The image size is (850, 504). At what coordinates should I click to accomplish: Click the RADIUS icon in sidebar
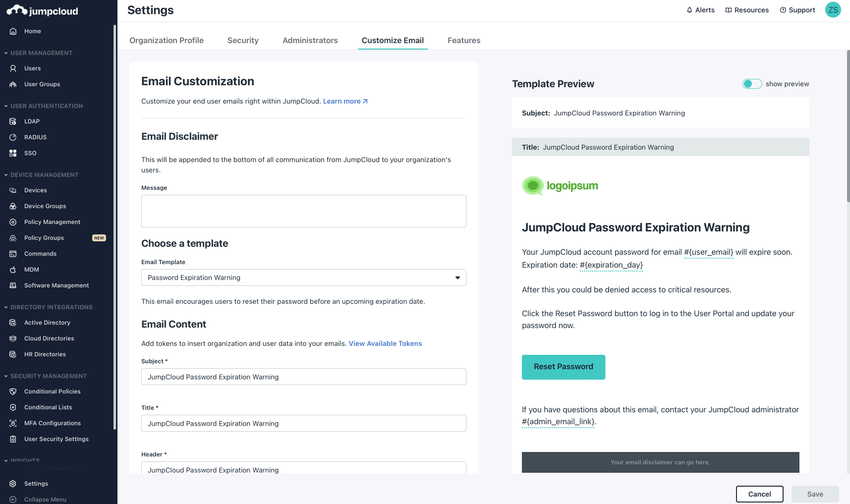point(13,137)
